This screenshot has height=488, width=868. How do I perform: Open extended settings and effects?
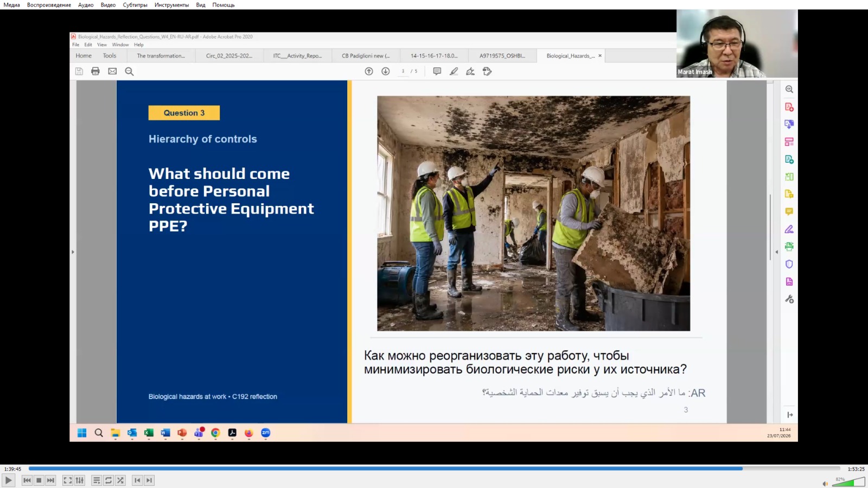(x=80, y=480)
